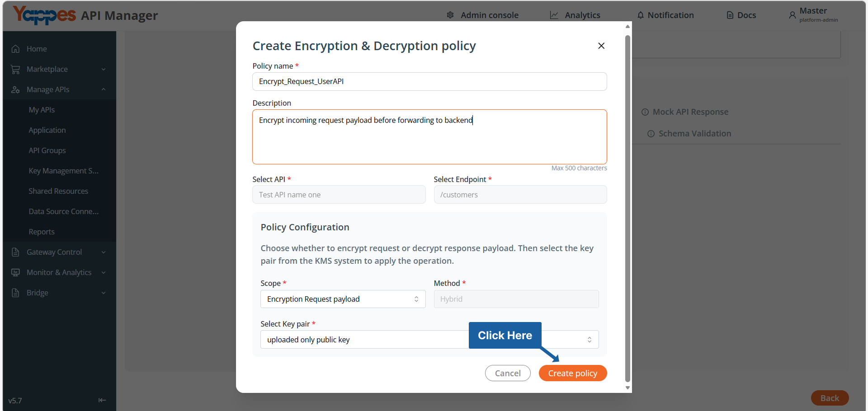Click the Notification bell icon
868x411 pixels.
(641, 15)
